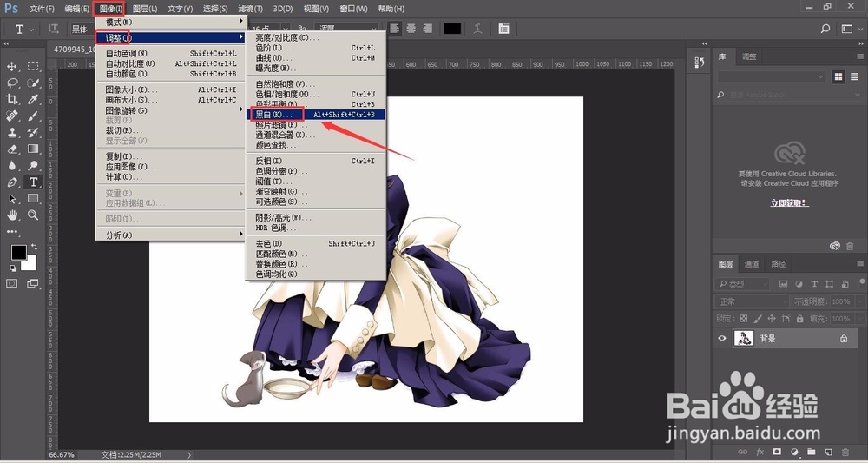868x463 pixels.
Task: Select the Dodge tool
Action: click(33, 166)
